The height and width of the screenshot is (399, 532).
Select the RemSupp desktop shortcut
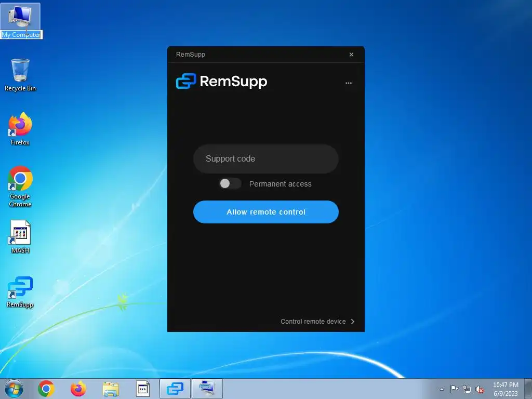click(20, 292)
